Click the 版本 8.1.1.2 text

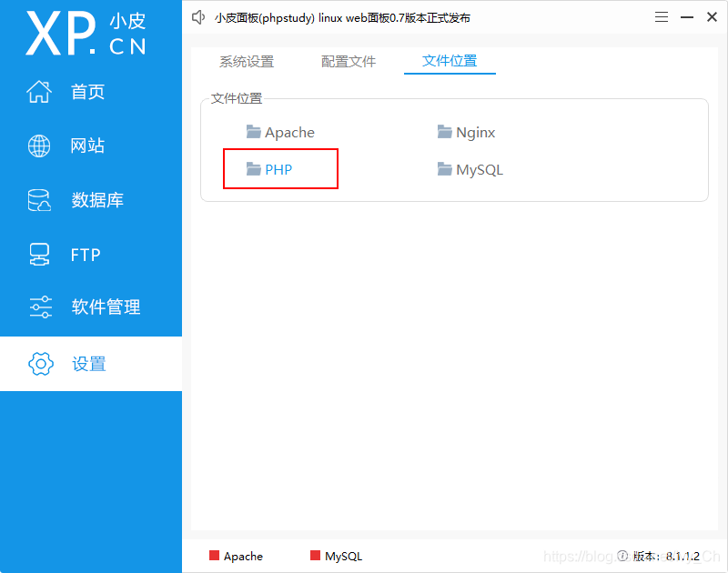666,556
